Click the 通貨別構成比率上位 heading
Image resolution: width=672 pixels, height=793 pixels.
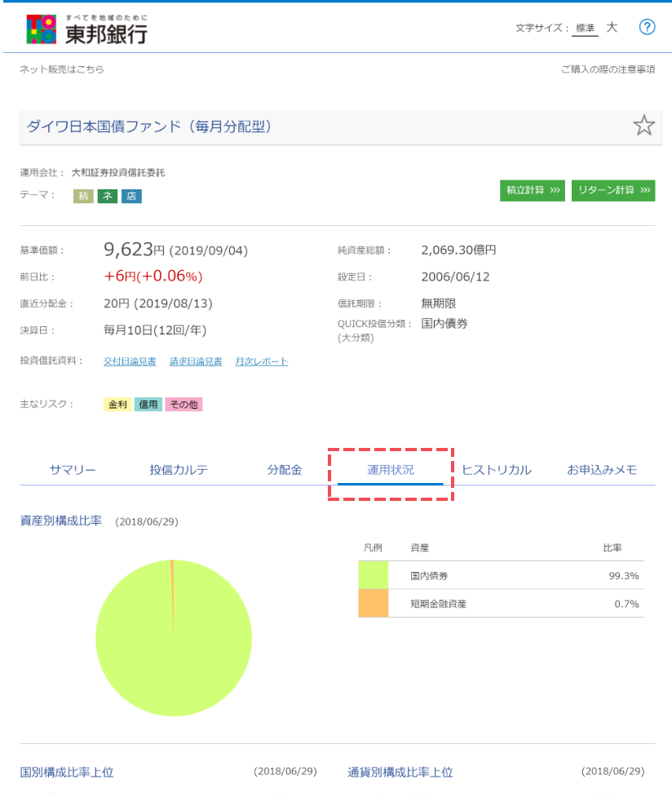tap(400, 773)
